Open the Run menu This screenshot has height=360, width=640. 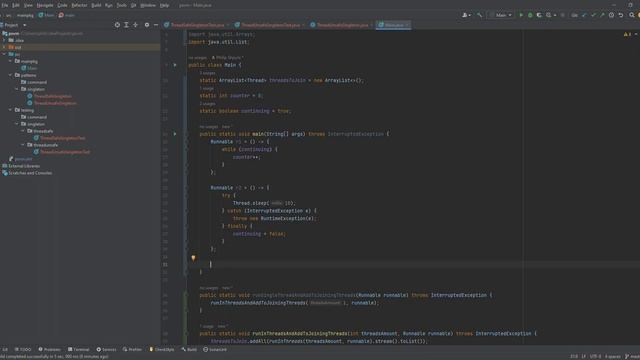coord(109,5)
